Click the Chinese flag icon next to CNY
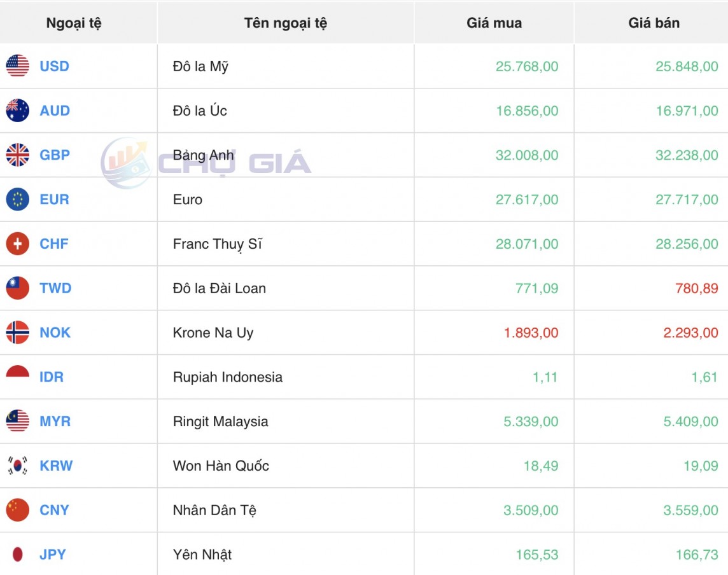 pyautogui.click(x=17, y=510)
